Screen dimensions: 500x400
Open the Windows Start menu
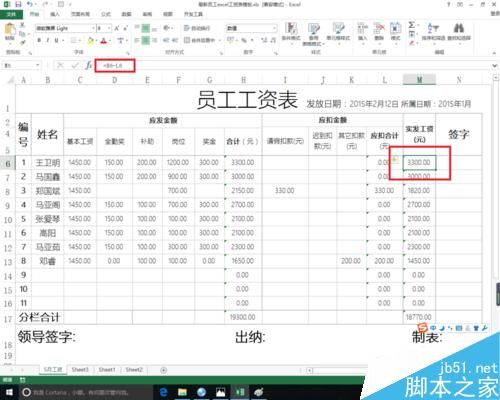click(x=9, y=392)
